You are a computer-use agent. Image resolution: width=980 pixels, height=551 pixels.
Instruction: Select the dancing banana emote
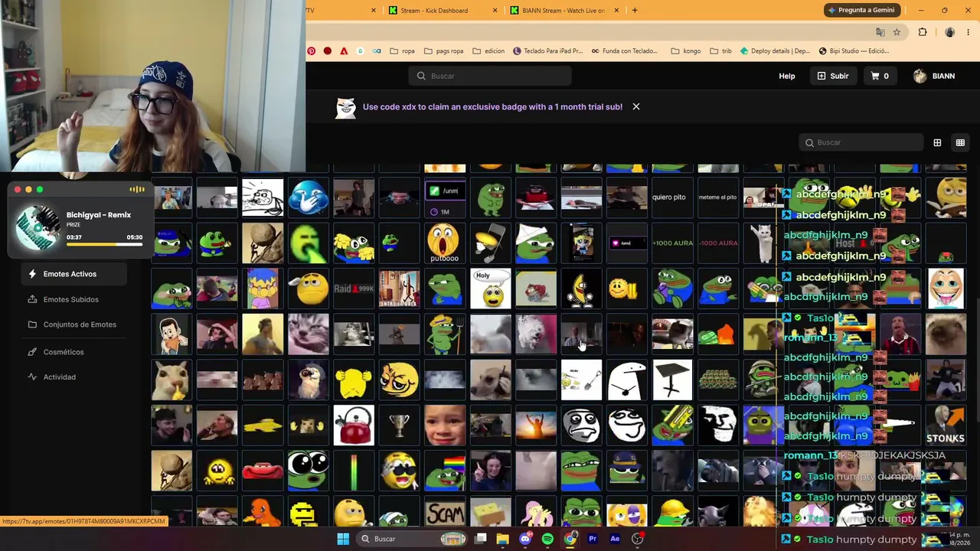tap(582, 289)
